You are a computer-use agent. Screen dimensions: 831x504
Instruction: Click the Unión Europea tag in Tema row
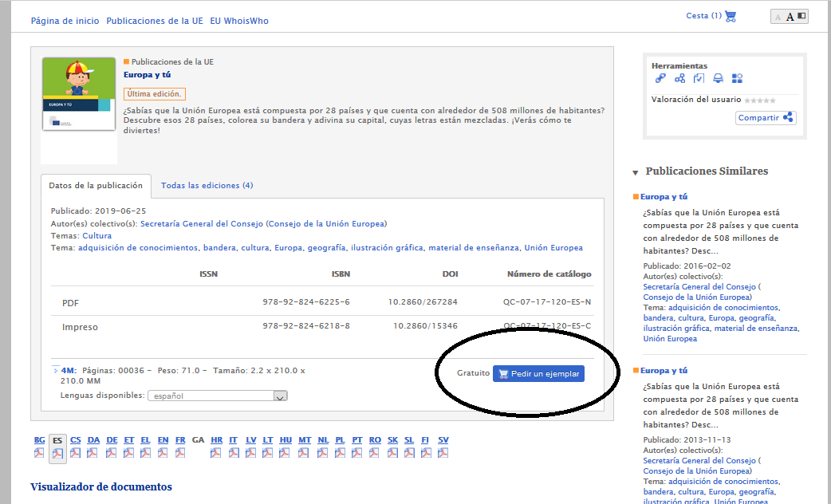tap(553, 248)
